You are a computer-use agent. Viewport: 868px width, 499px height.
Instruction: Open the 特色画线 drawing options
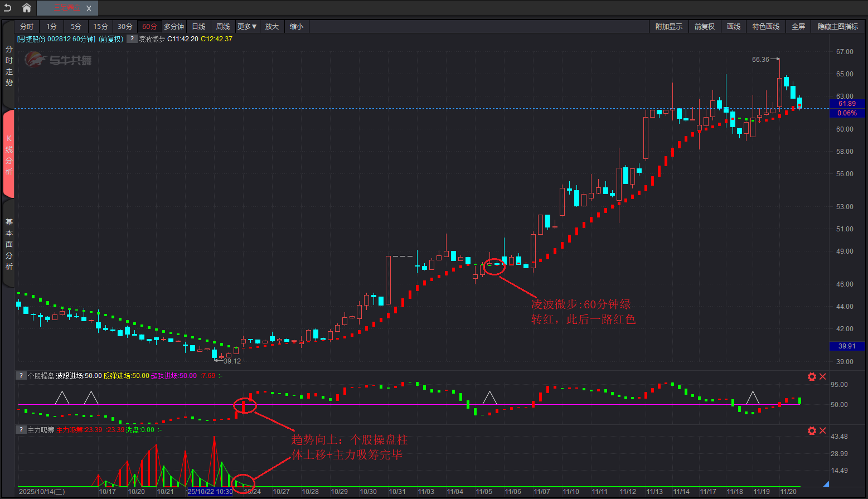click(765, 27)
